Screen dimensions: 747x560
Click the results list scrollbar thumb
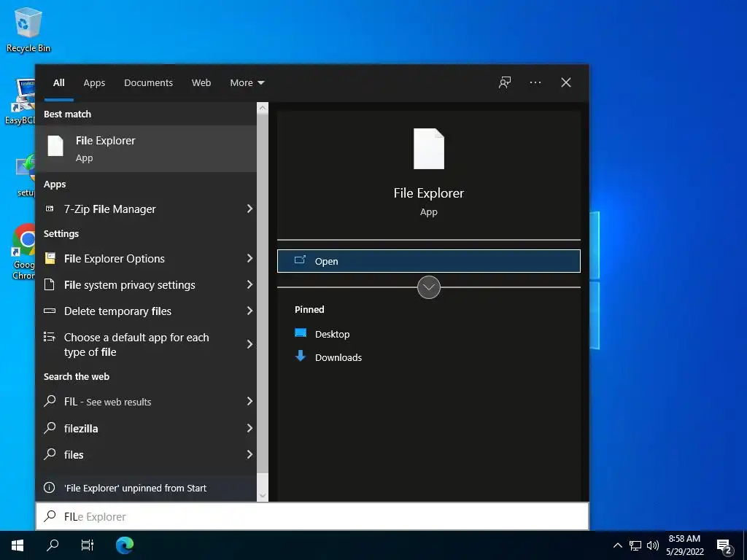coord(263,292)
